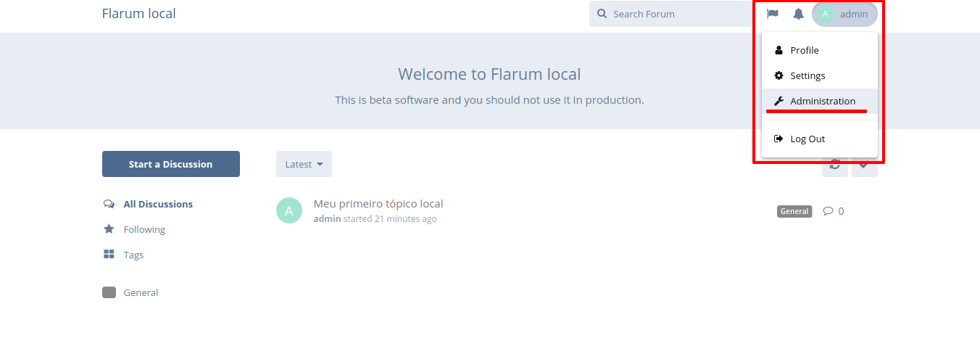Viewport: 980px width, 341px height.
Task: Click the Welcome to Flarum local heading
Action: pyautogui.click(x=489, y=74)
